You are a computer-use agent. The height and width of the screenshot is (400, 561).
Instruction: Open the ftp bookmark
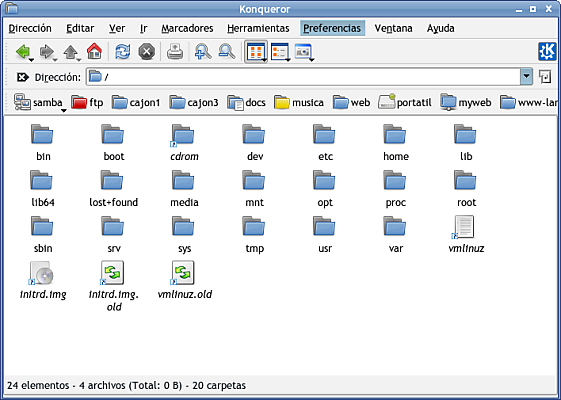[87, 103]
